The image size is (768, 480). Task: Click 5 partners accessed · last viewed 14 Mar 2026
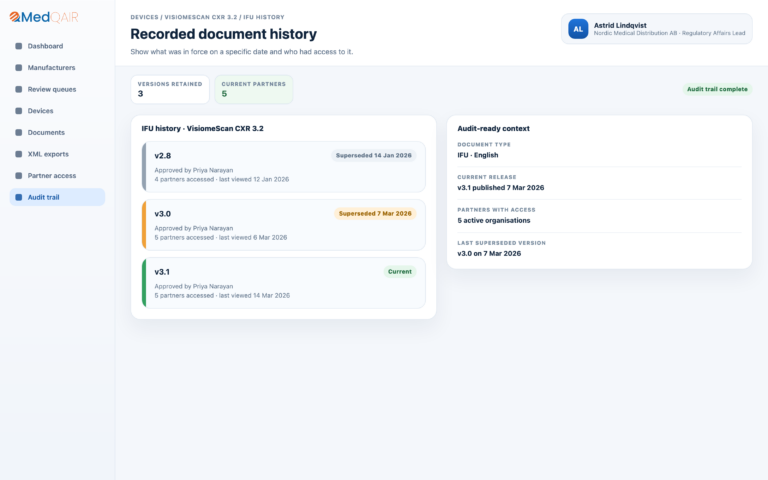click(x=222, y=295)
